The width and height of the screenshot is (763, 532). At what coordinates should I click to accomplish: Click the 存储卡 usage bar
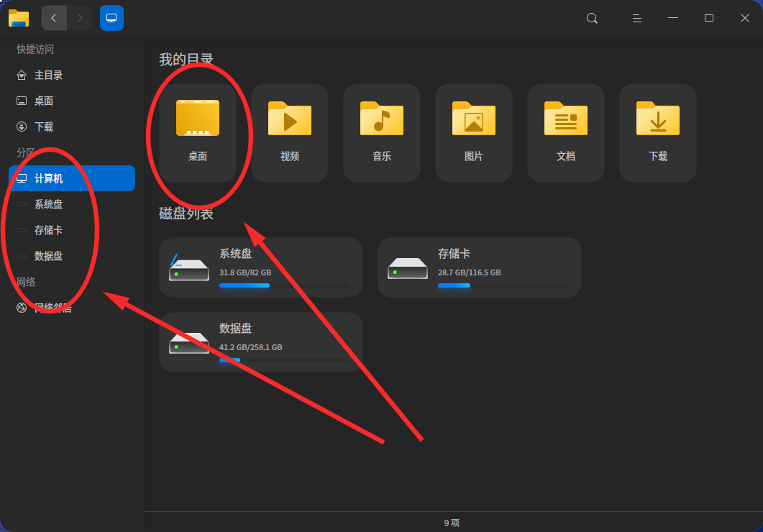(502, 285)
